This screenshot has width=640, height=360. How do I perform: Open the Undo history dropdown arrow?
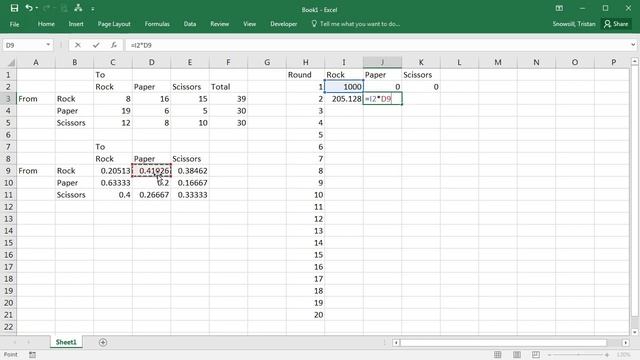pyautogui.click(x=37, y=8)
